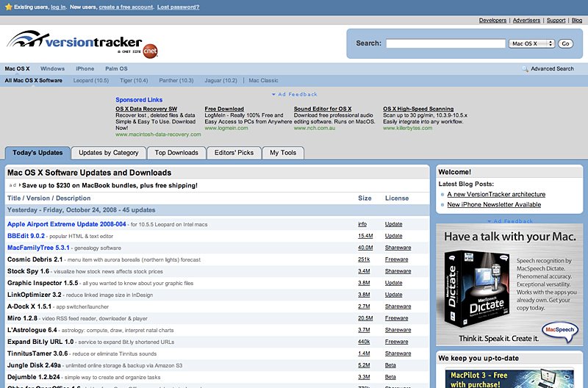Screen dimensions: 588x388
Task: Open LinkOptimizer 3.2 entry
Action: [34, 295]
